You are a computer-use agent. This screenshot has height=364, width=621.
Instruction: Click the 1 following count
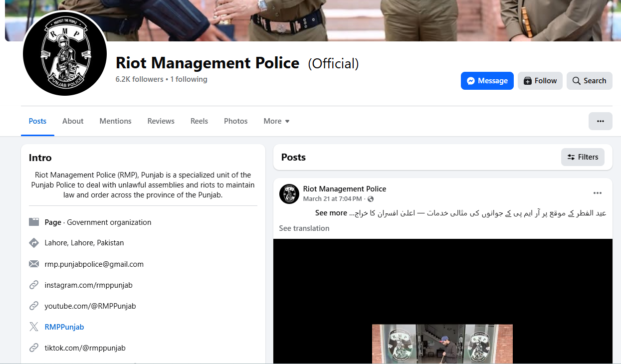pos(189,79)
